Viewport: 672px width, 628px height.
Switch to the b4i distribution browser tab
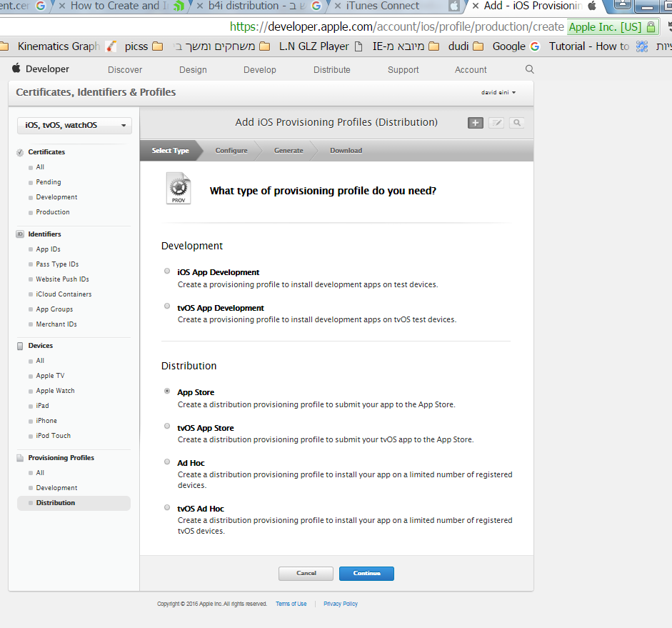point(257,6)
